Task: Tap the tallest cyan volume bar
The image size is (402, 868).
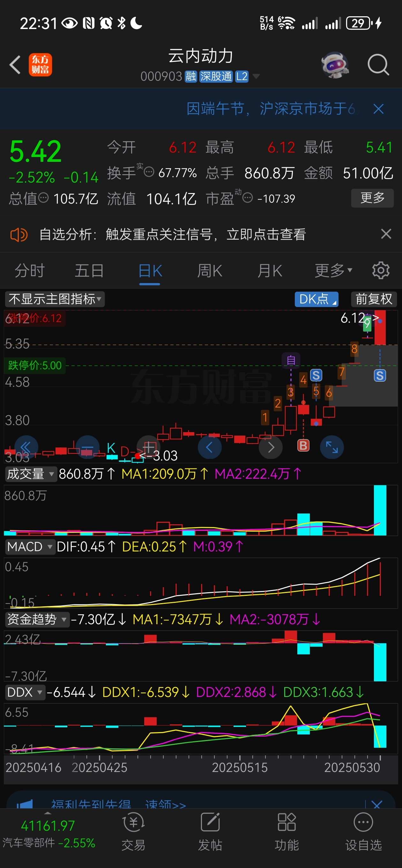Action: point(380,510)
